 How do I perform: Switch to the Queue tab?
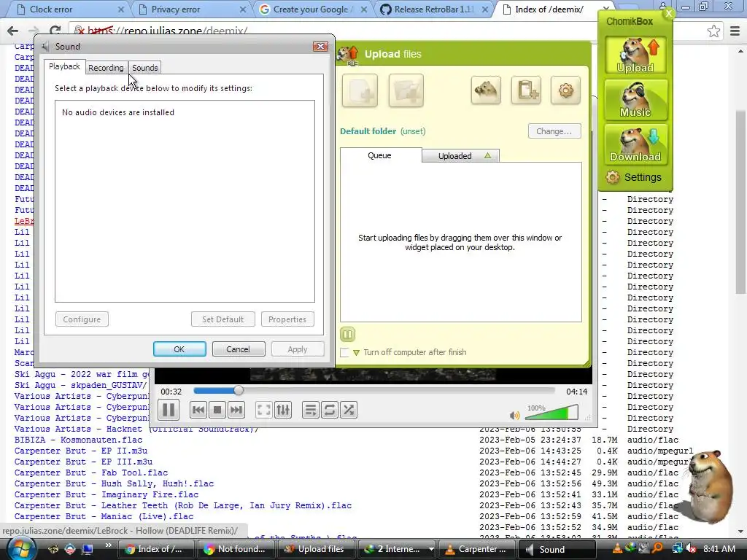point(380,155)
